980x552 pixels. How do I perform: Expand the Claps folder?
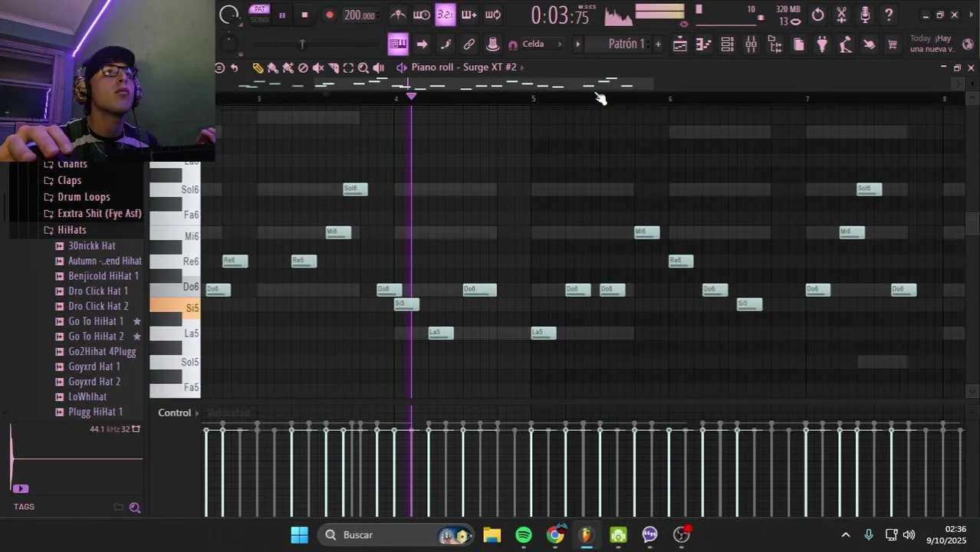click(x=69, y=180)
